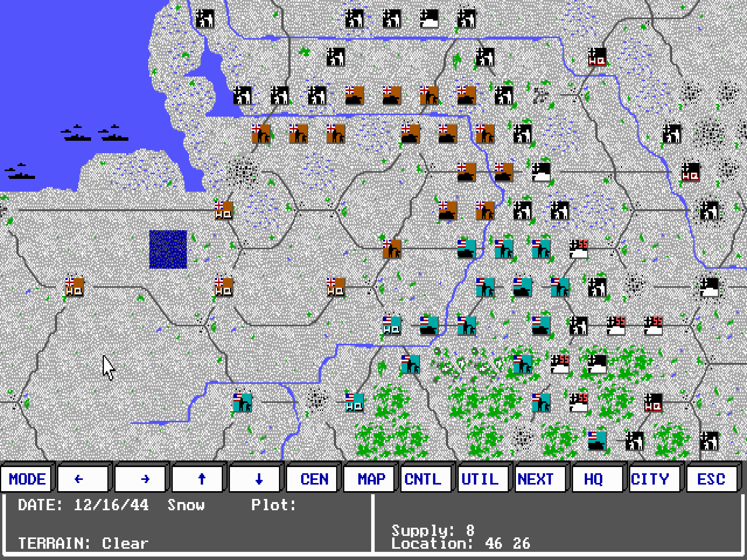Select the American tank between two infantry units
Viewport: 747px width, 560px height.
(523, 287)
